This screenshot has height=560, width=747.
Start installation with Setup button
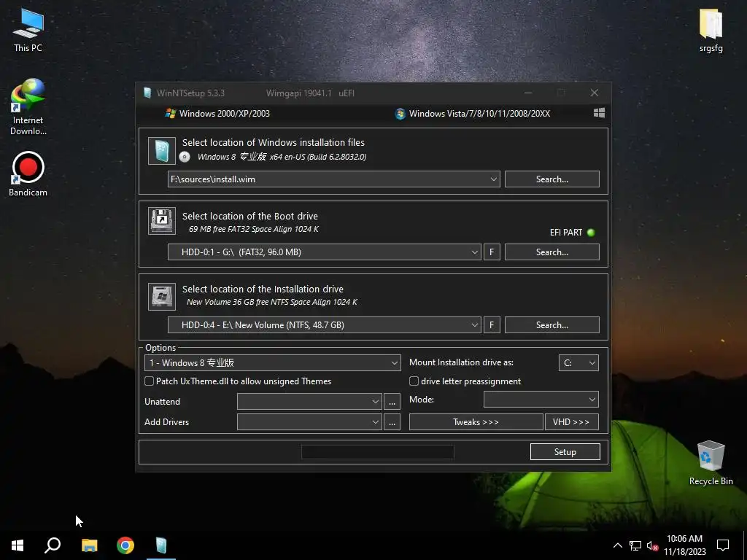[x=565, y=452]
